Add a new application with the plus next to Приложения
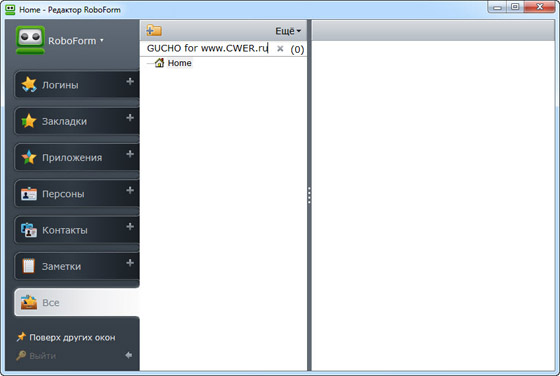This screenshot has width=560, height=376. [130, 154]
